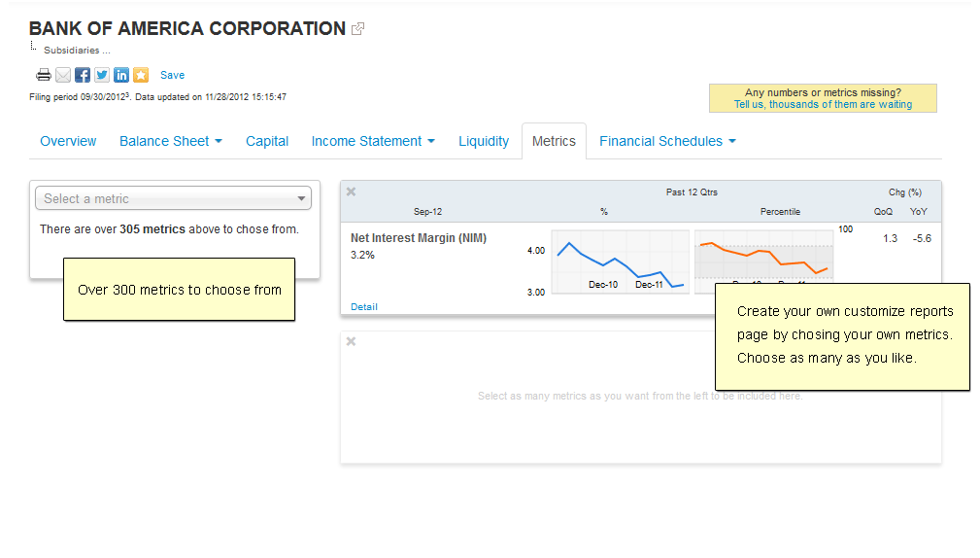Click the email envelope icon
Screen dimensions: 980x558
pyautogui.click(x=63, y=75)
